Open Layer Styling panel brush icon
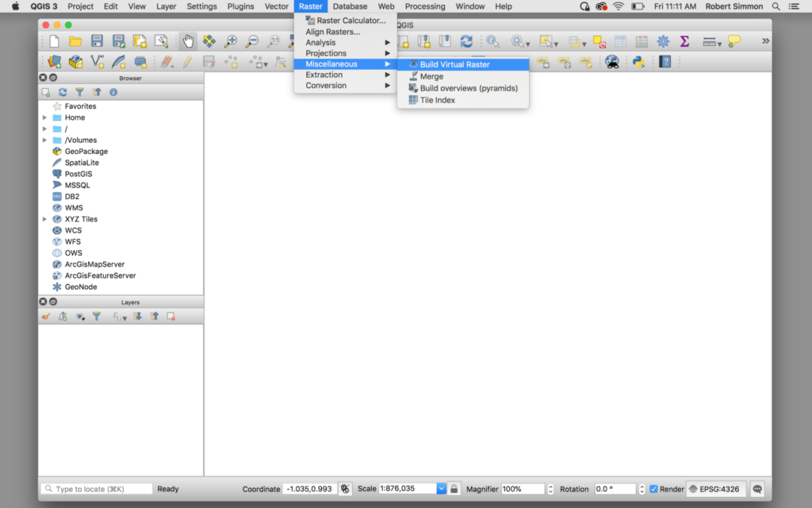This screenshot has height=508, width=812. click(45, 316)
